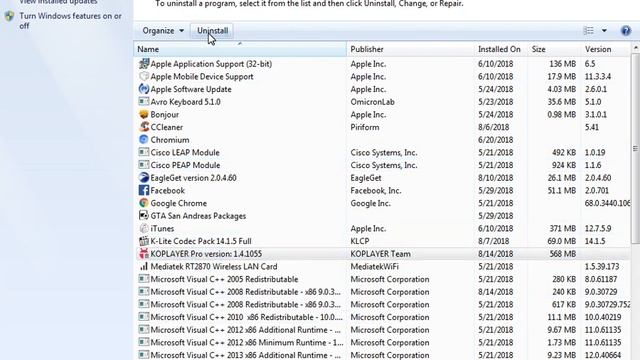Expand the view options dropdown arrow
This screenshot has width=640, height=360.
pyautogui.click(x=604, y=31)
